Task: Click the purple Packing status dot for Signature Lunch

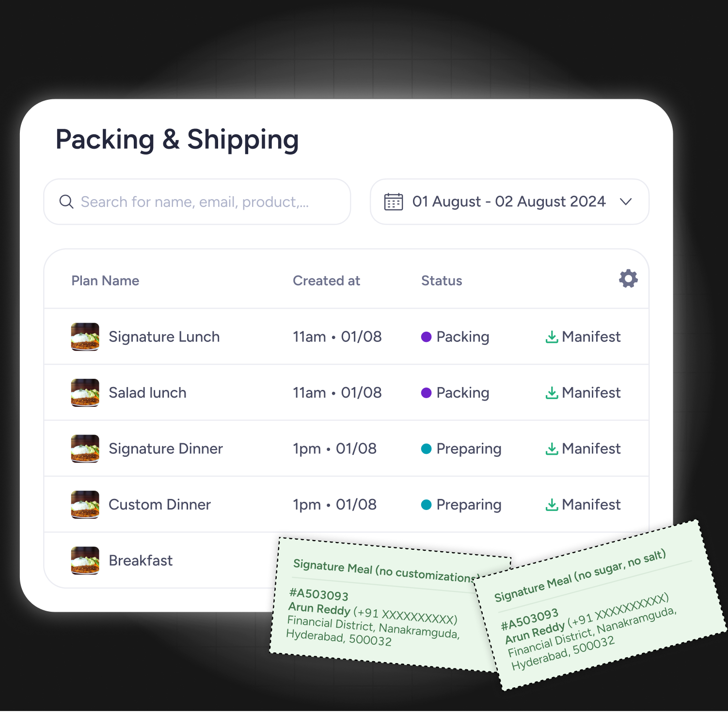Action: point(426,337)
